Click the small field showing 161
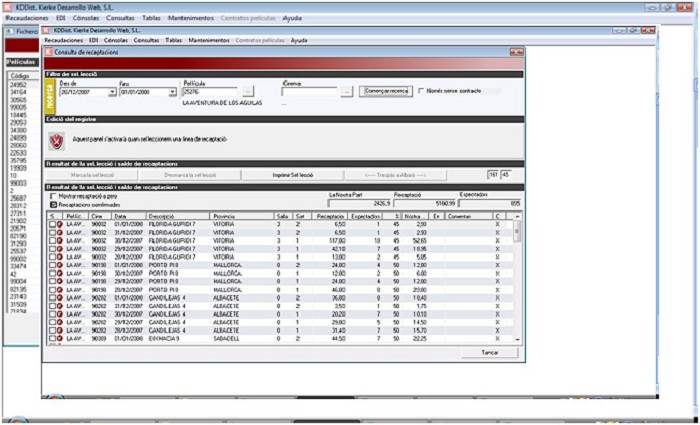700x425 pixels. [493, 175]
